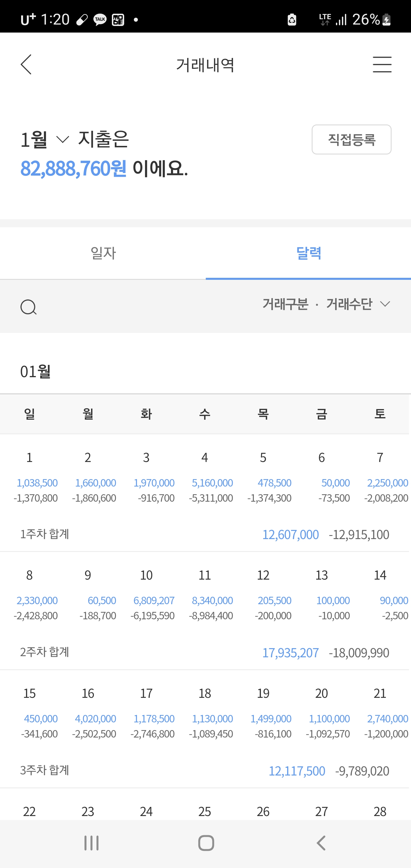Image resolution: width=411 pixels, height=868 pixels.
Task: Select calendar day 11
Action: pos(204,575)
